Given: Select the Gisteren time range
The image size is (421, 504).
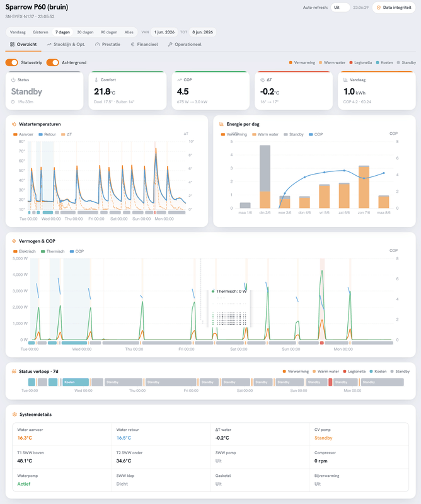Looking at the screenshot, I should point(40,32).
